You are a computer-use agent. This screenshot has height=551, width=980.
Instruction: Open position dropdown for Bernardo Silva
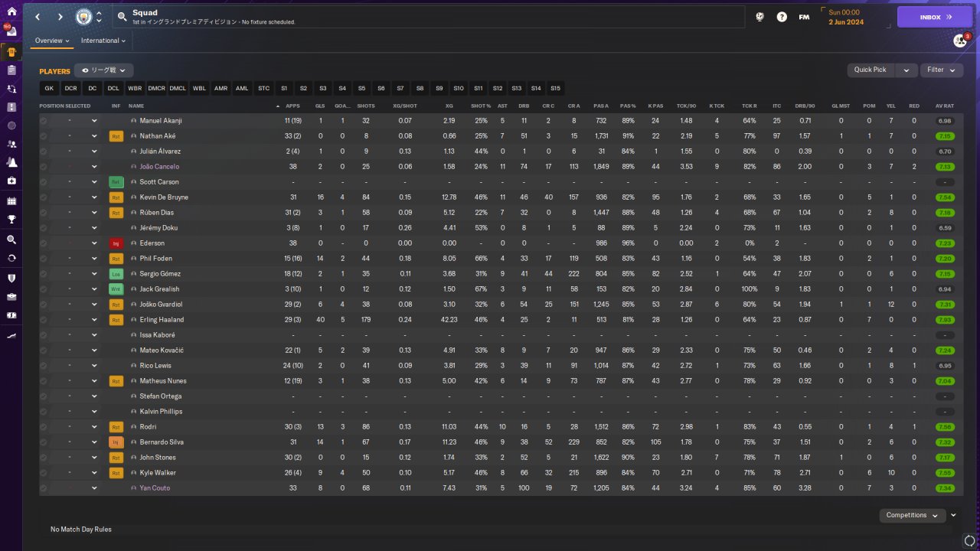point(94,442)
